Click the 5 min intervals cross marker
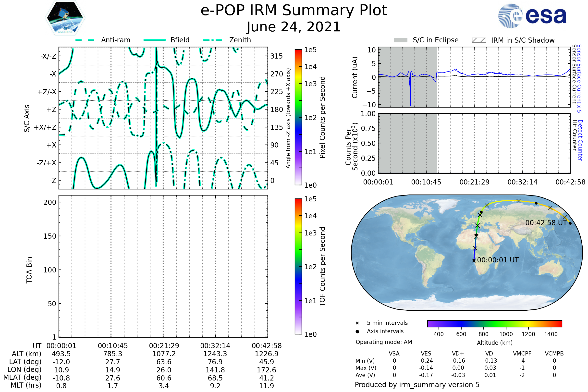Image resolution: width=588 pixels, height=392 pixels. click(x=357, y=323)
